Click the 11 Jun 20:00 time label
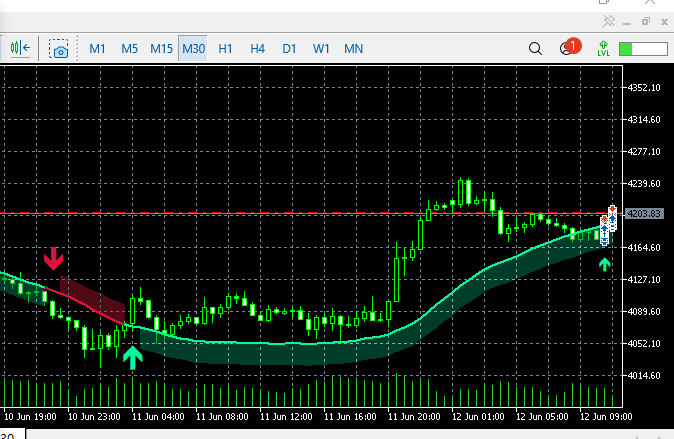This screenshot has height=439, width=674. (x=414, y=417)
